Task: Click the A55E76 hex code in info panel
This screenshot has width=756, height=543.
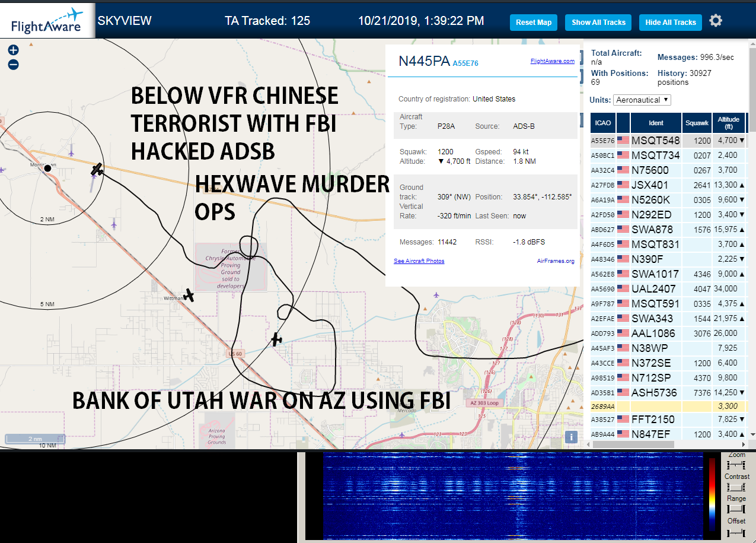Action: 465,63
